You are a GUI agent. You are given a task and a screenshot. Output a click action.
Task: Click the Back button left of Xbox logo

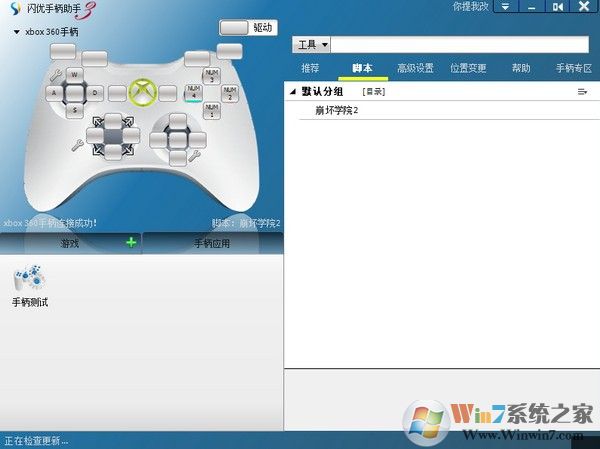(x=117, y=93)
